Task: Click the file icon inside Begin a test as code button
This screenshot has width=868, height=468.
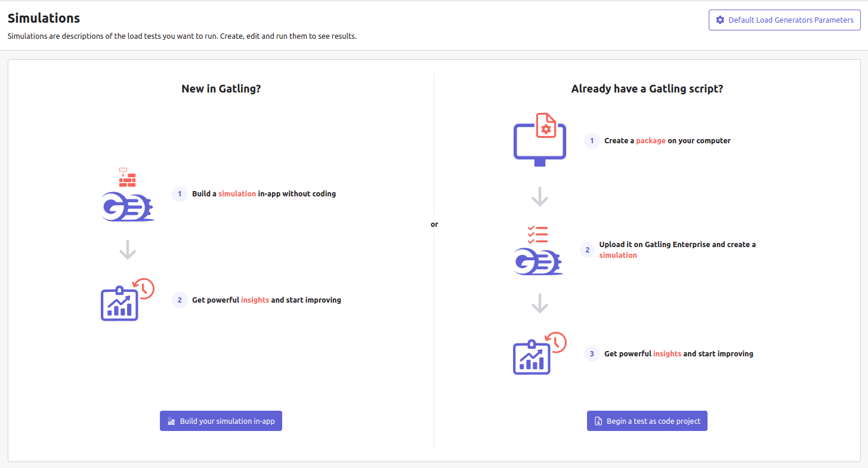Action: [x=598, y=421]
